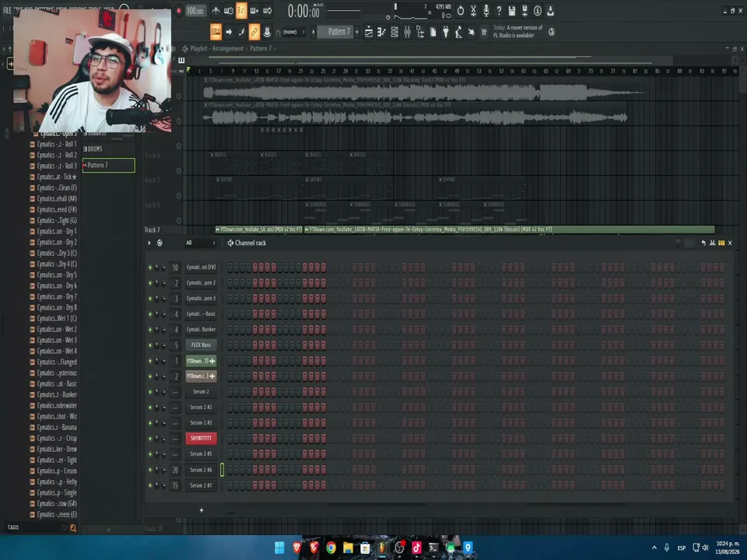Open audio editor scissors icon
This screenshot has height=560, width=747.
pos(474,10)
